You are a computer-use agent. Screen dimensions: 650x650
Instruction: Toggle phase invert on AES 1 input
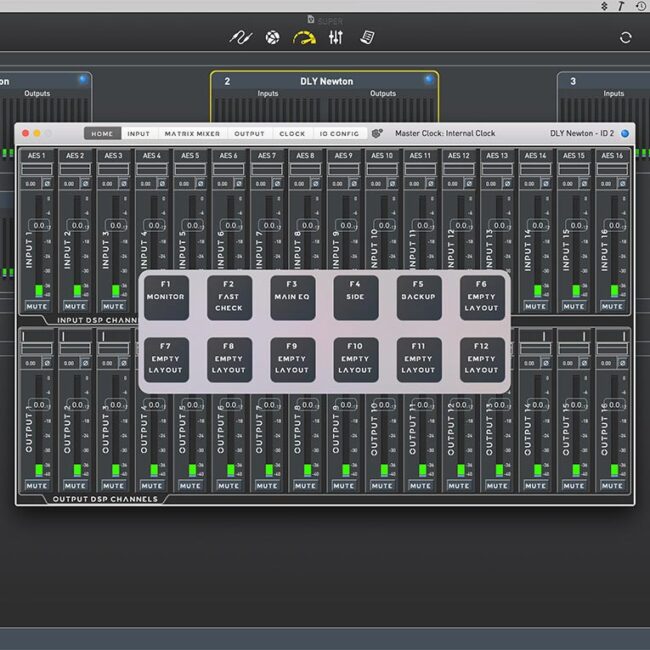[46, 183]
